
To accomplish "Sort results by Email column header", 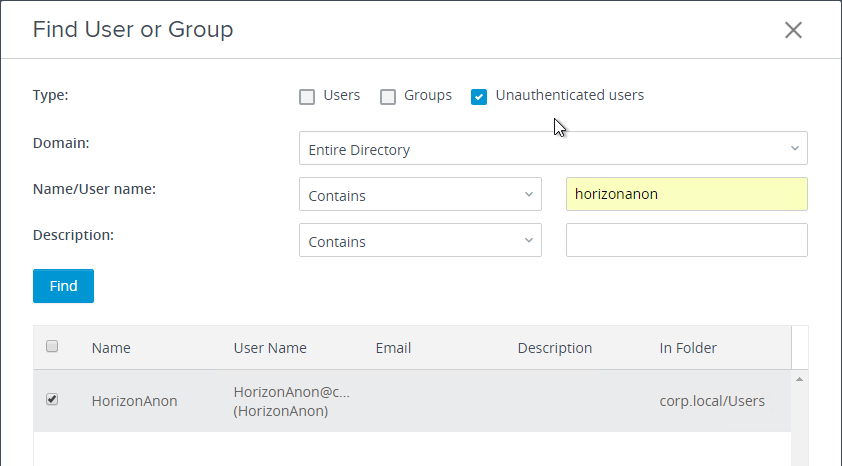I will pyautogui.click(x=393, y=348).
